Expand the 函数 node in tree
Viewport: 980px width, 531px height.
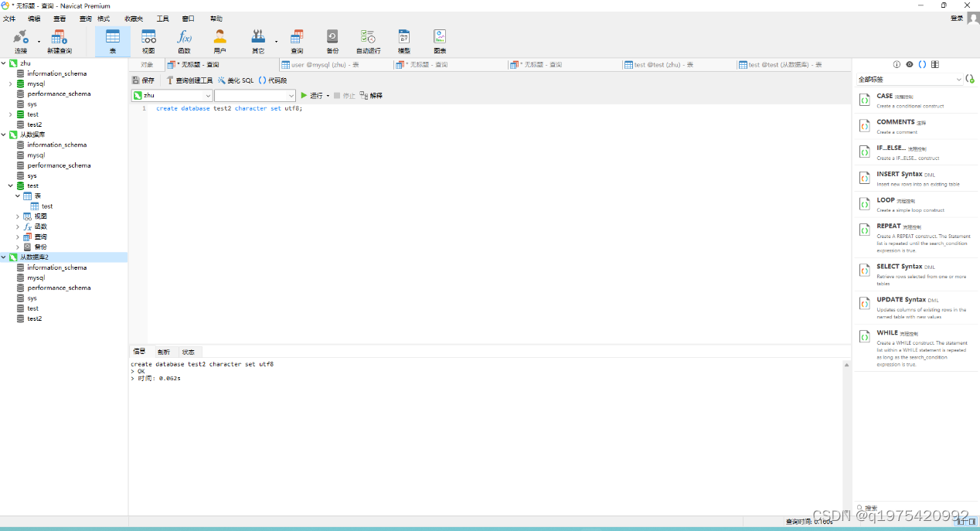click(18, 226)
